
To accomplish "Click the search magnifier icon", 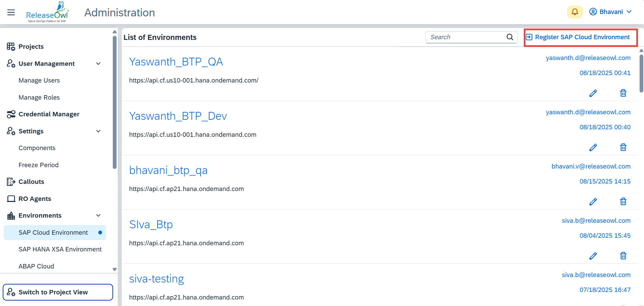I will [x=510, y=37].
